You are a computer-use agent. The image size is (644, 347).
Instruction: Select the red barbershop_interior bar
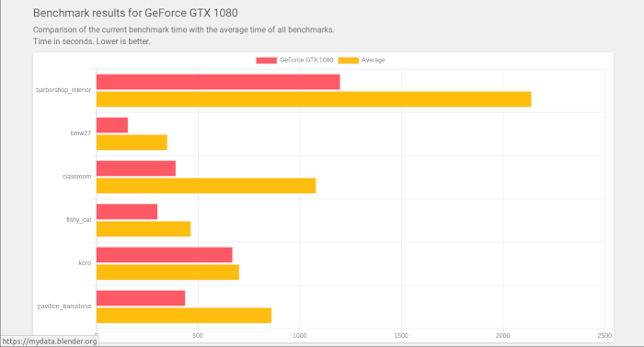(x=218, y=82)
